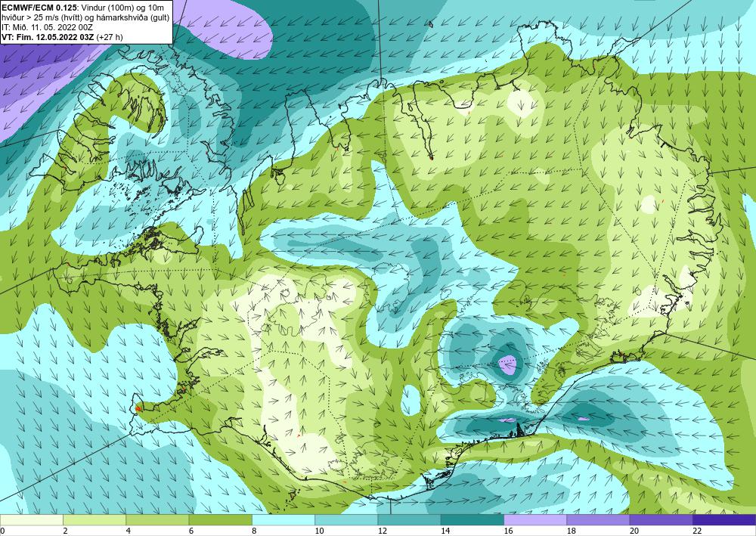Click the legend scale value '4'

pyautogui.click(x=129, y=531)
